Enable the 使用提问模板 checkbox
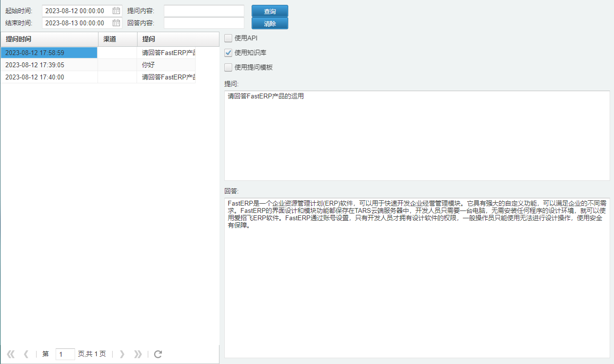 tap(228, 67)
